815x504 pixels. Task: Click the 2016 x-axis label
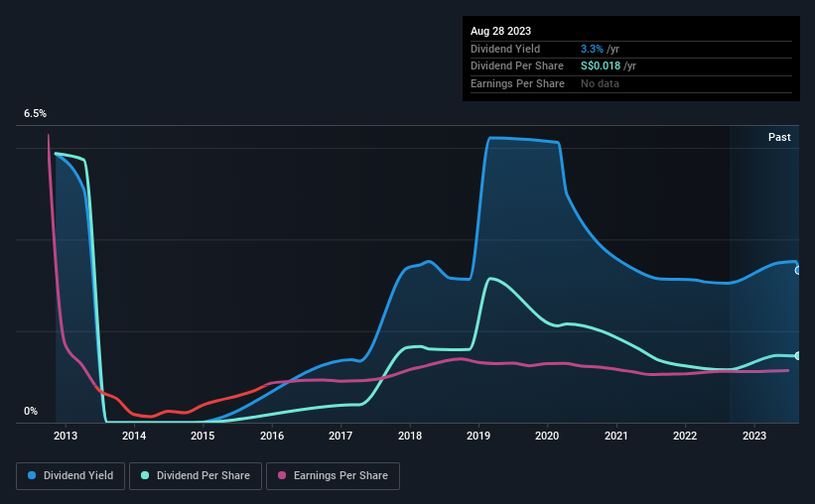pos(272,436)
